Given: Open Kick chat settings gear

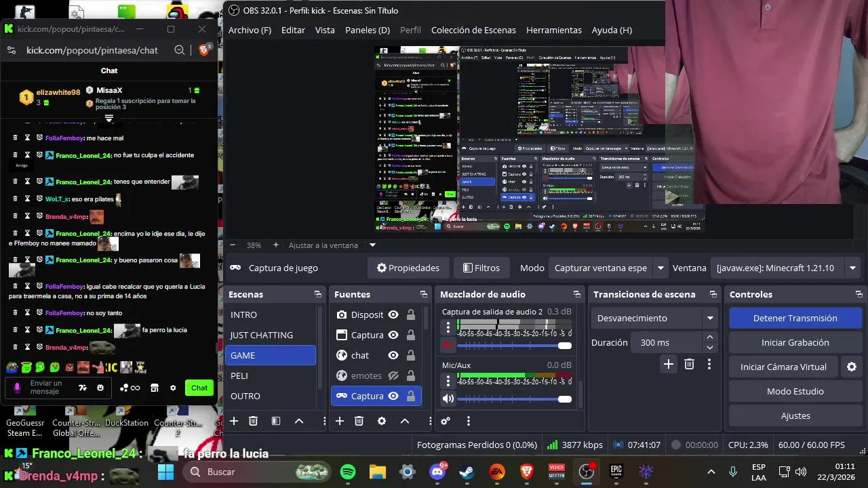Looking at the screenshot, I should tap(173, 388).
